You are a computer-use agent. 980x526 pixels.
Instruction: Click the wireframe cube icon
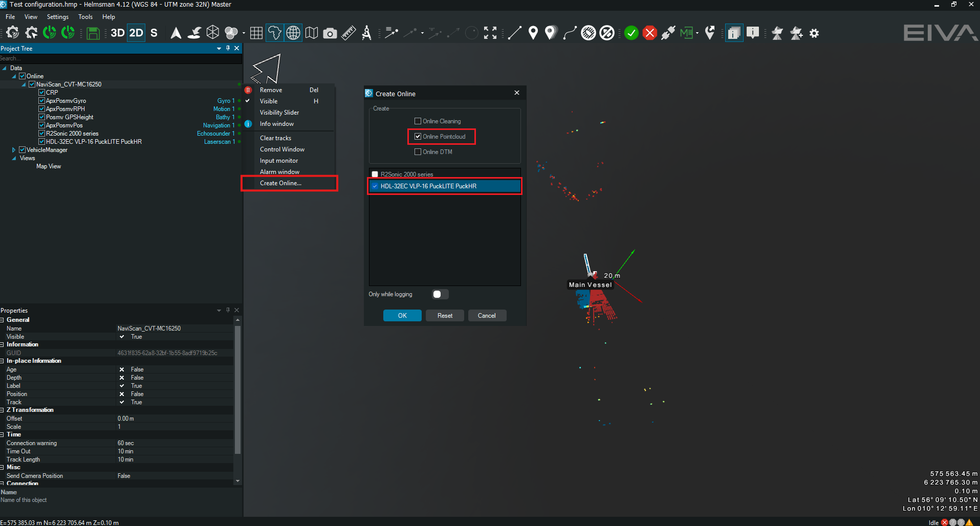coord(213,33)
